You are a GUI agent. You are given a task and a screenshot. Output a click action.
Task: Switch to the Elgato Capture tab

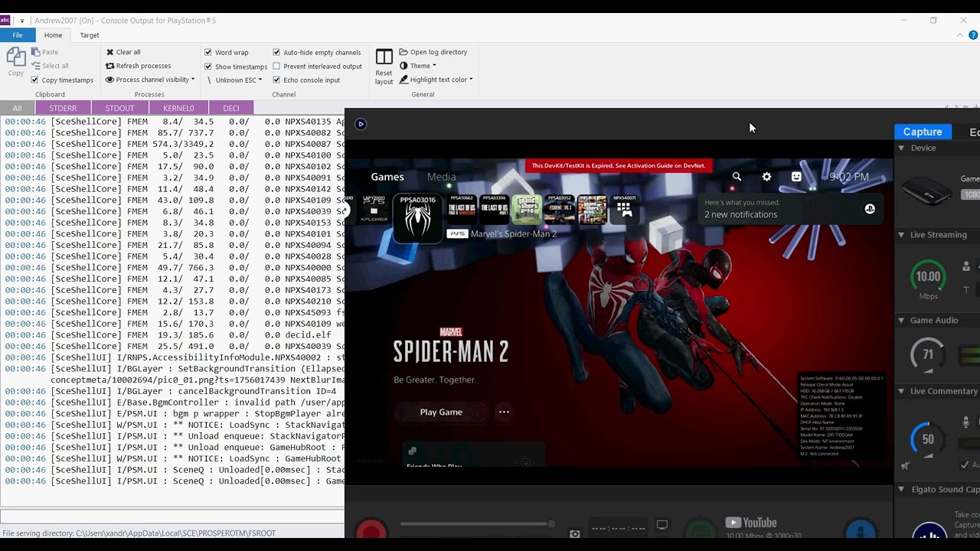(923, 132)
